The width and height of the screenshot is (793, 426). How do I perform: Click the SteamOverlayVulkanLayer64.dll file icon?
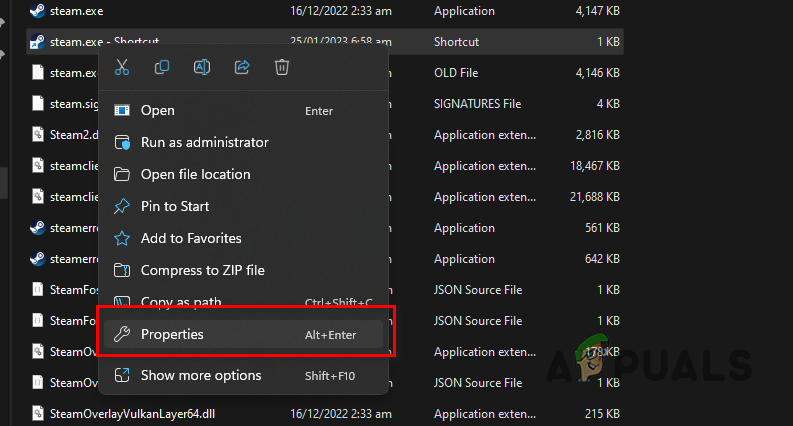38,413
